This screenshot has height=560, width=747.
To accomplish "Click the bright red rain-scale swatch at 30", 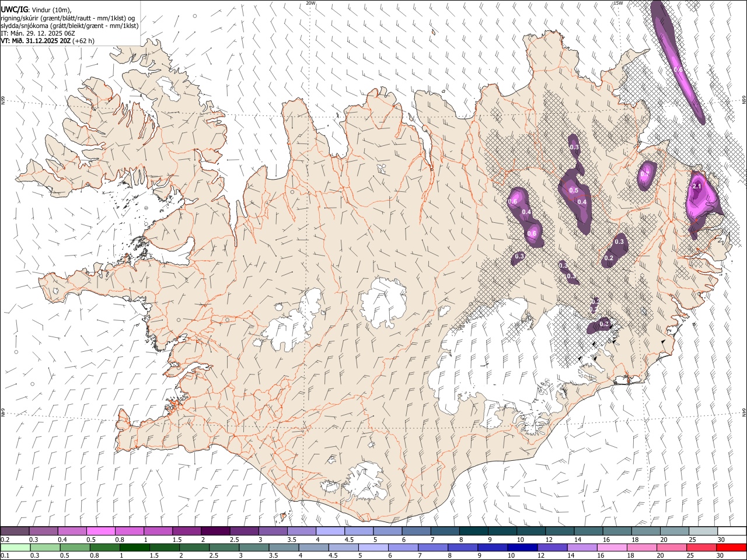I will click(731, 547).
